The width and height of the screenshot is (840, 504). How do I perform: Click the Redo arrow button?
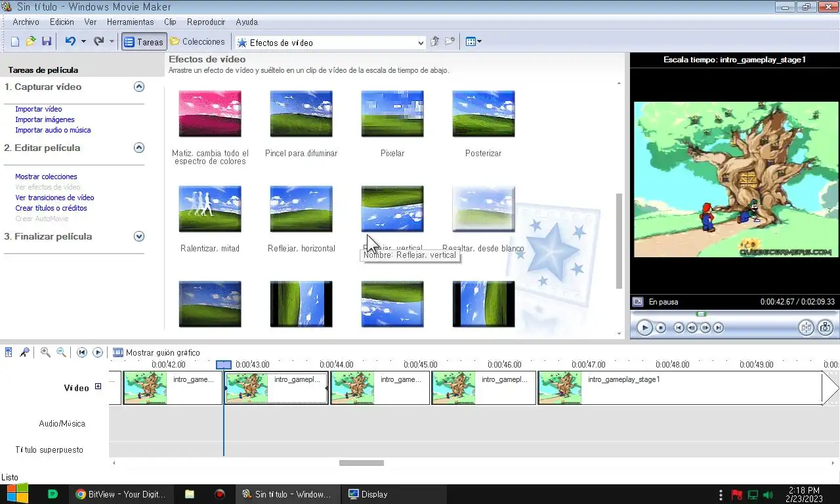98,41
